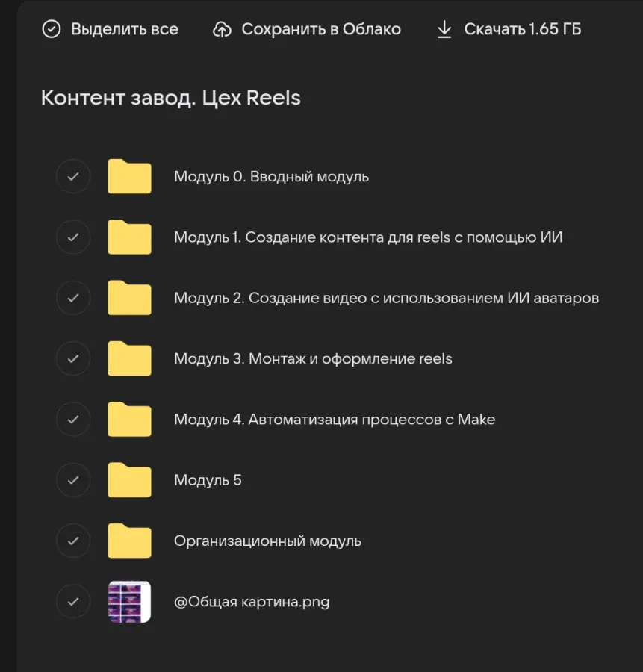Viewport: 643px width, 672px height.
Task: Tick the checkbox for Модуль 0
Action: 73,177
